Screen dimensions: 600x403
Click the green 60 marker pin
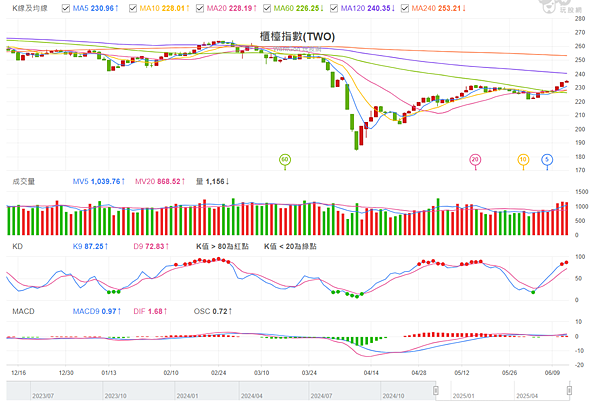click(285, 160)
